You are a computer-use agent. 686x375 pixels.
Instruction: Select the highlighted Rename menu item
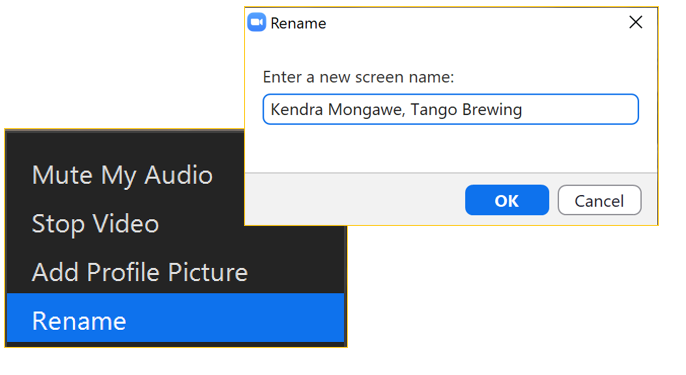175,318
